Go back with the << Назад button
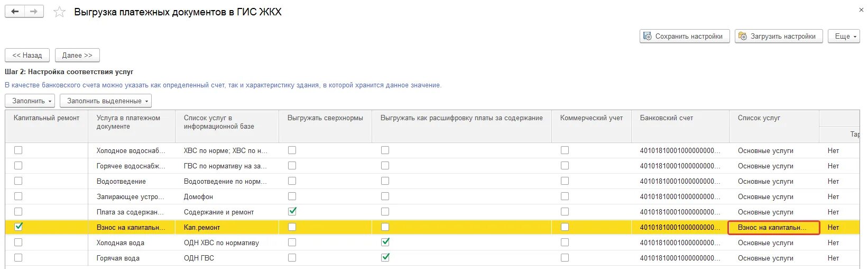This screenshot has height=269, width=868. pos(27,55)
